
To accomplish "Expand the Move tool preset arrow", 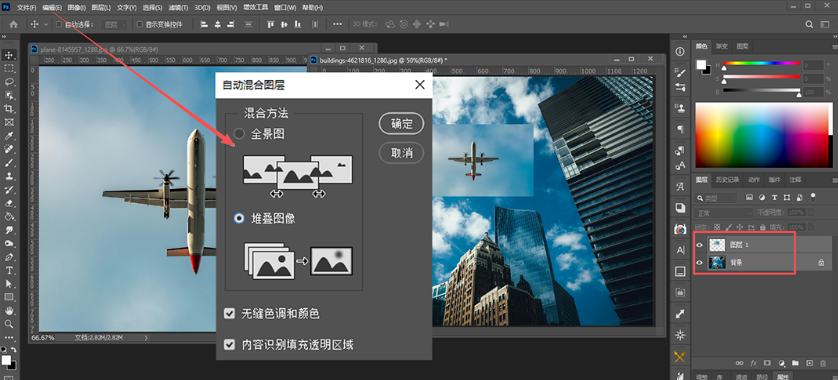I will point(45,24).
